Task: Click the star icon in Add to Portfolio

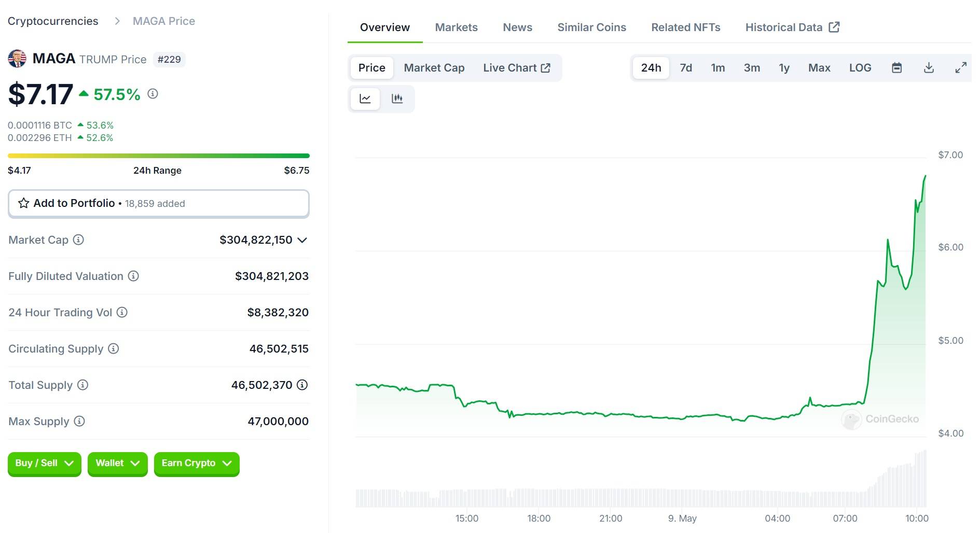Action: coord(24,203)
